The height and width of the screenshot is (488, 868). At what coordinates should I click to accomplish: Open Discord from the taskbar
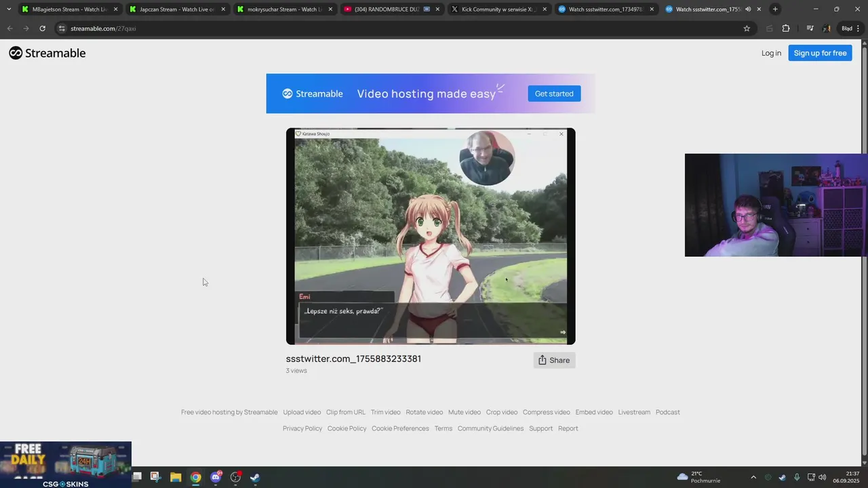(x=216, y=477)
